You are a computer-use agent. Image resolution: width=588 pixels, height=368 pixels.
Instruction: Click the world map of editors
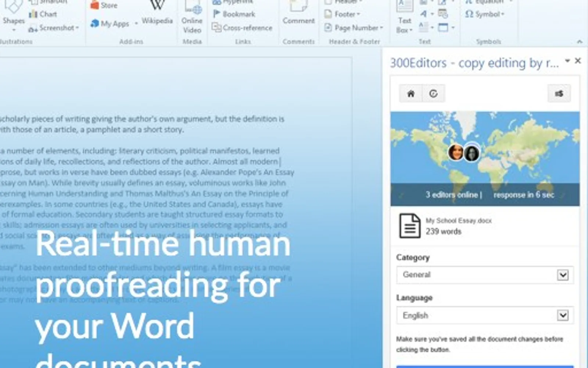[x=485, y=159]
